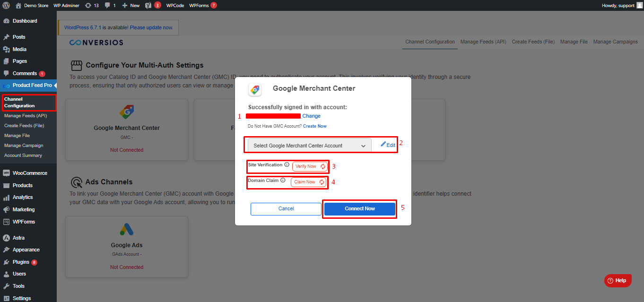Open Account Summary in sidebar

point(23,155)
